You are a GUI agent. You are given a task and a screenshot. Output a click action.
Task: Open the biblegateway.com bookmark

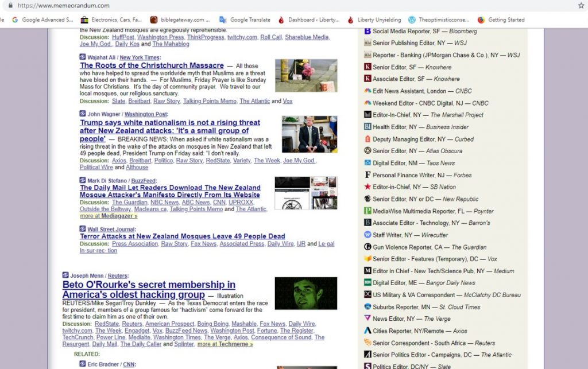coord(180,20)
